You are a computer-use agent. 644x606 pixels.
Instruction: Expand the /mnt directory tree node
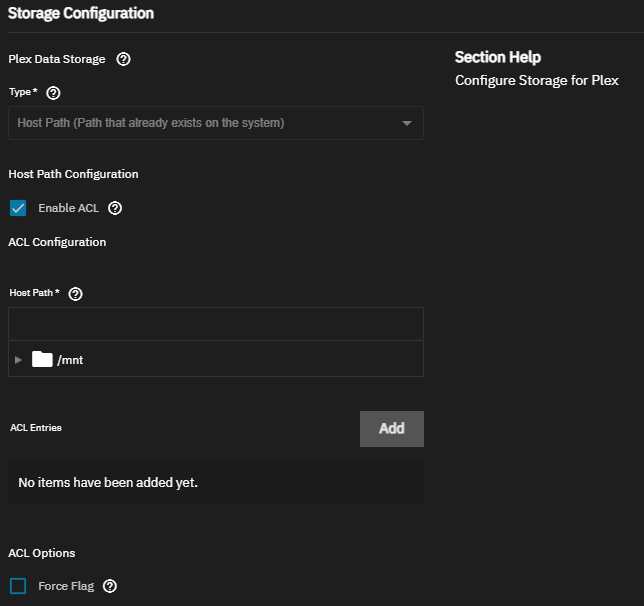click(18, 360)
